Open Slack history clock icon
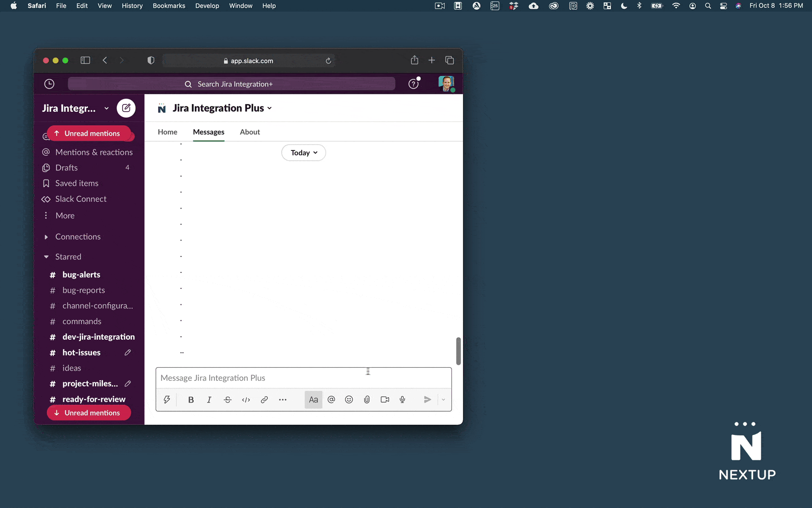 click(x=49, y=84)
